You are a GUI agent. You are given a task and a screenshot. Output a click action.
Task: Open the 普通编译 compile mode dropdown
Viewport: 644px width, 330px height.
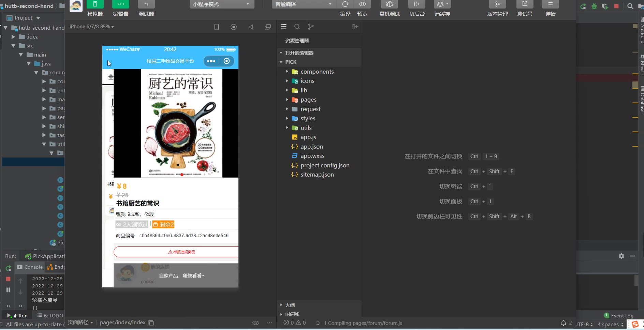coord(303,4)
